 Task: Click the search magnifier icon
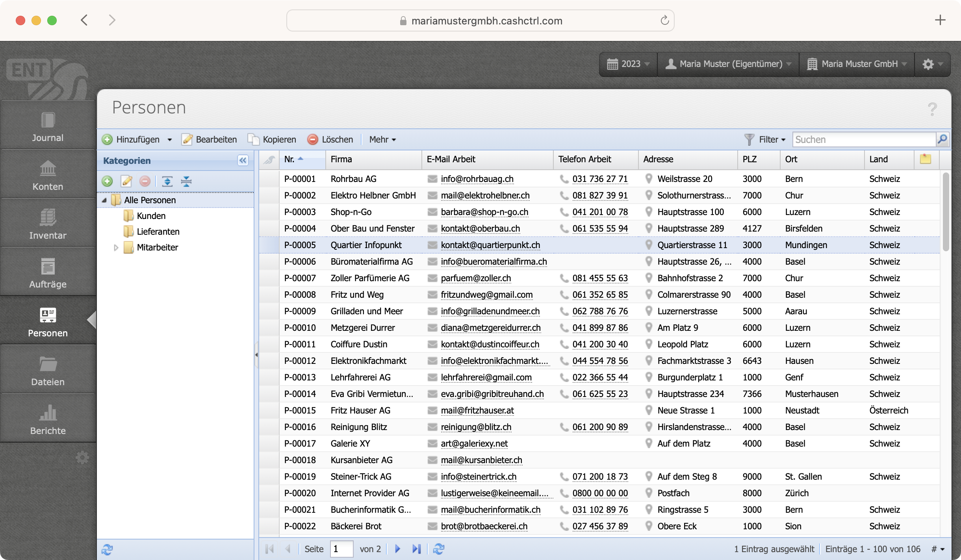point(942,139)
